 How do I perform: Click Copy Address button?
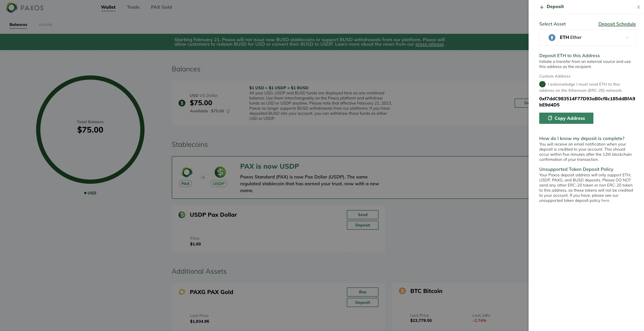pyautogui.click(x=566, y=118)
